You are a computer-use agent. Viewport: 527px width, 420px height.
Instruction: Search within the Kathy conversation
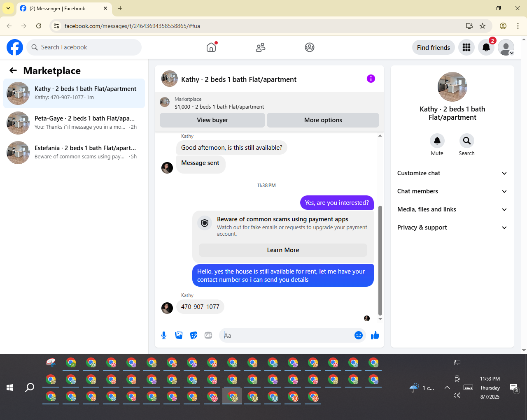coord(466,141)
